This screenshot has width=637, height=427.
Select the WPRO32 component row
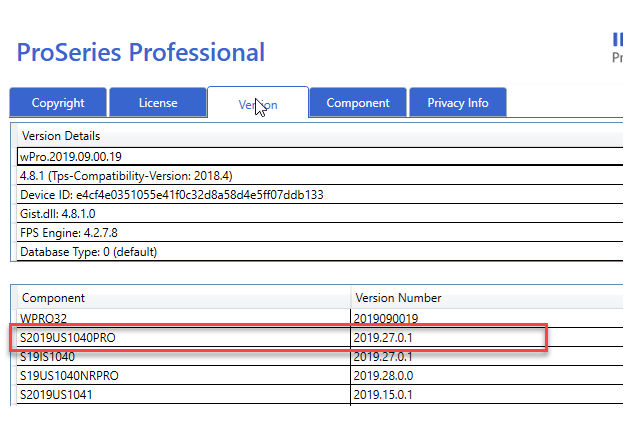47,318
